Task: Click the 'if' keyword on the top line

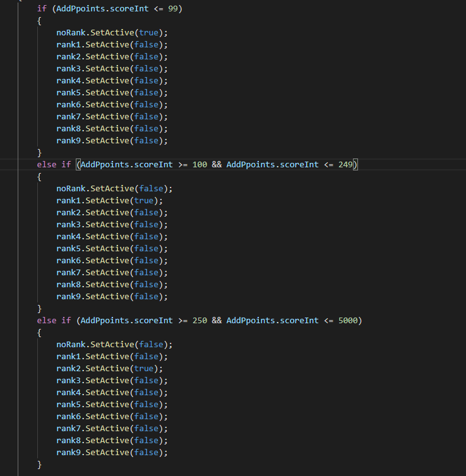Action: tap(42, 8)
